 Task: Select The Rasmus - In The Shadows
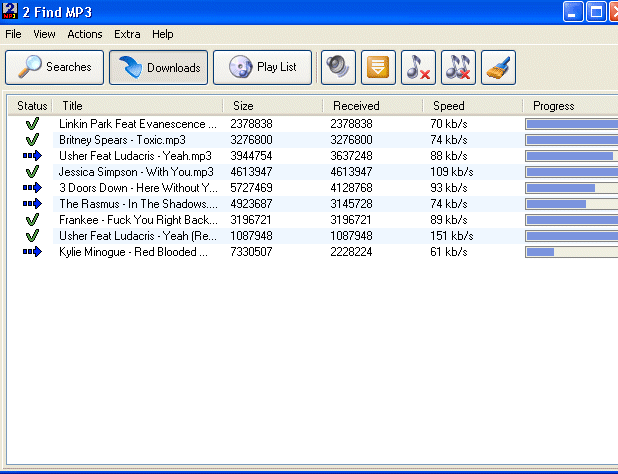tap(138, 204)
